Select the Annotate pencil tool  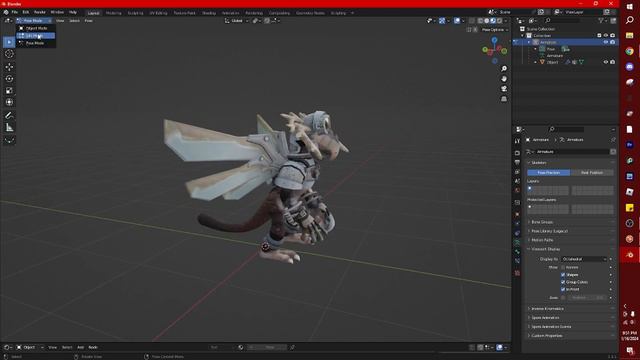coord(9,116)
